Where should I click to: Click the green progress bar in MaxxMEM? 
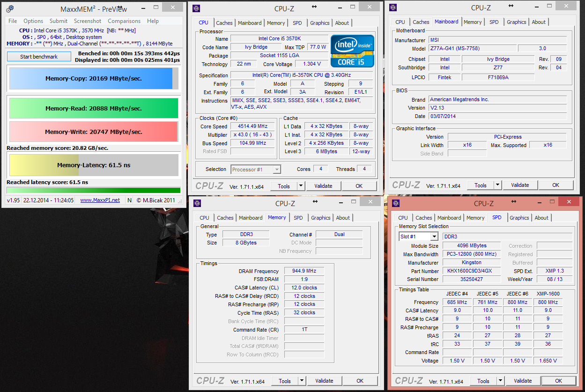(x=94, y=190)
